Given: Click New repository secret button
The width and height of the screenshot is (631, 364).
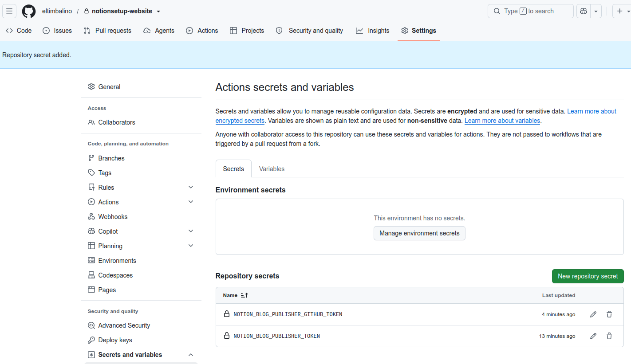Looking at the screenshot, I should tap(588, 276).
